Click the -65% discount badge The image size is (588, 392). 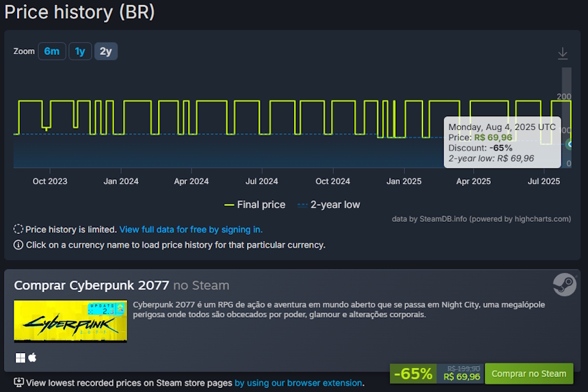click(x=413, y=374)
